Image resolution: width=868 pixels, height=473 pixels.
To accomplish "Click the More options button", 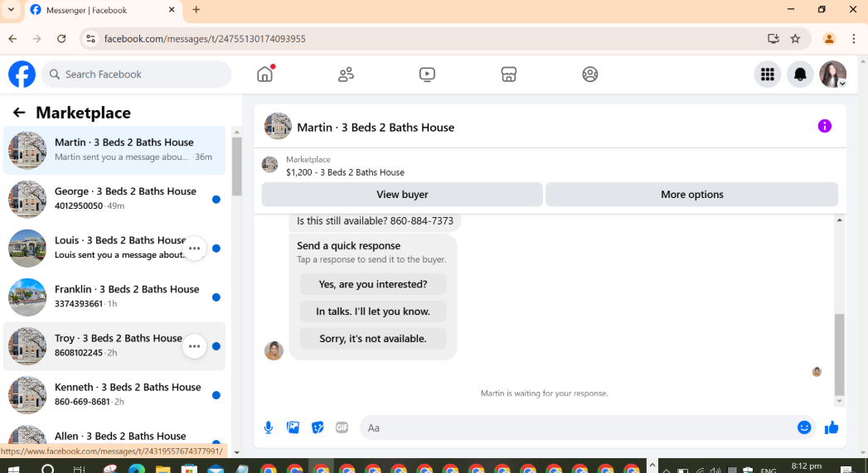I will tap(692, 194).
